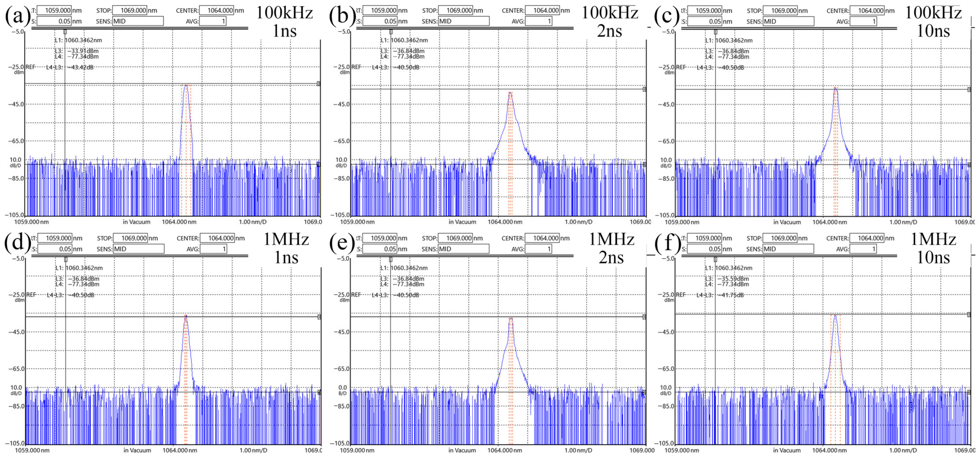Select the 1059.000 start field in panel (c)

pyautogui.click(x=705, y=10)
